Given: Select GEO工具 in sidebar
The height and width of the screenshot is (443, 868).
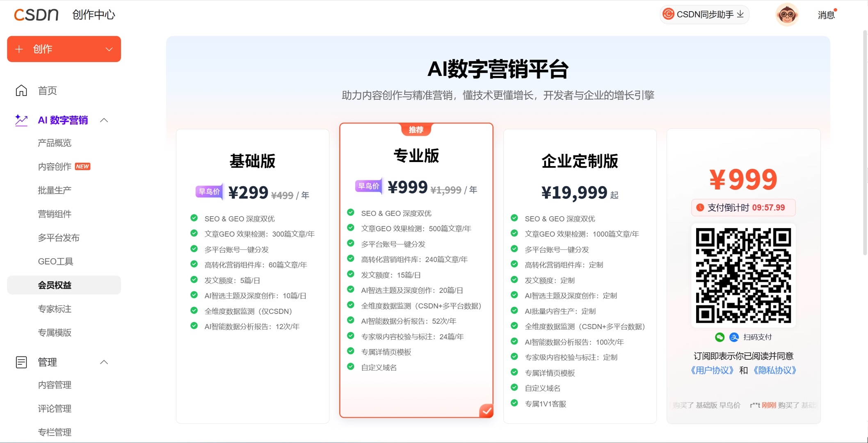Looking at the screenshot, I should [55, 261].
